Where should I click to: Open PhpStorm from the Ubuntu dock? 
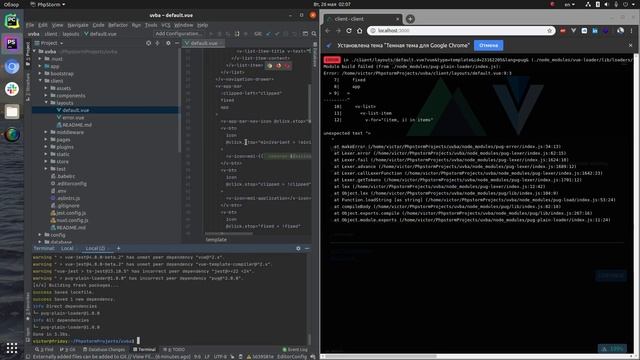[12, 43]
